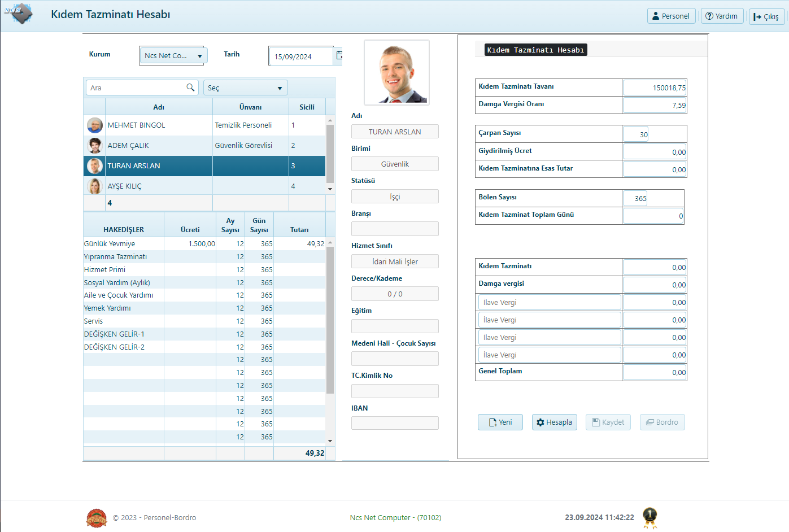Select the MEHMET BINGOL row
This screenshot has width=789, height=532.
point(204,125)
